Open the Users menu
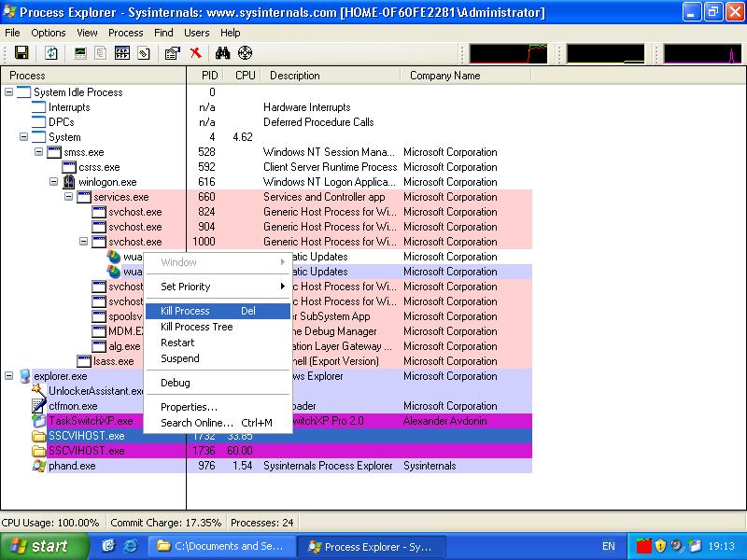747x560 pixels. [x=196, y=33]
